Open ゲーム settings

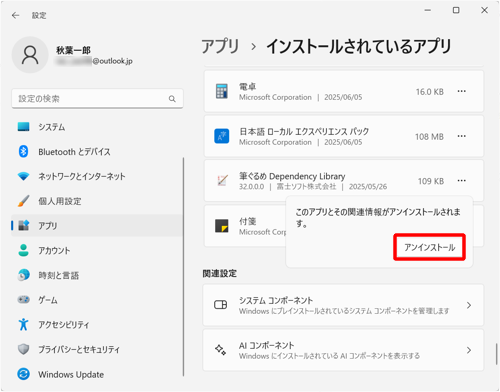pyautogui.click(x=97, y=300)
